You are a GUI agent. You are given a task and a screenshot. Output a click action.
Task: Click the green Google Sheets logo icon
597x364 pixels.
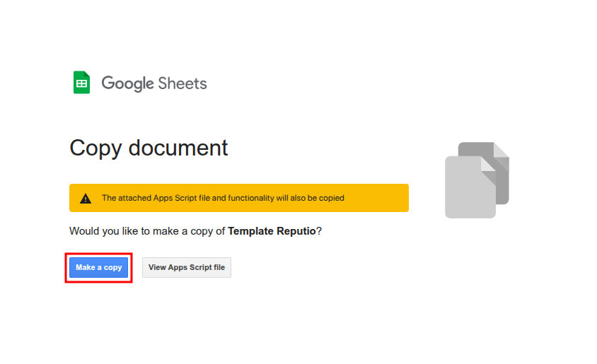click(x=81, y=83)
